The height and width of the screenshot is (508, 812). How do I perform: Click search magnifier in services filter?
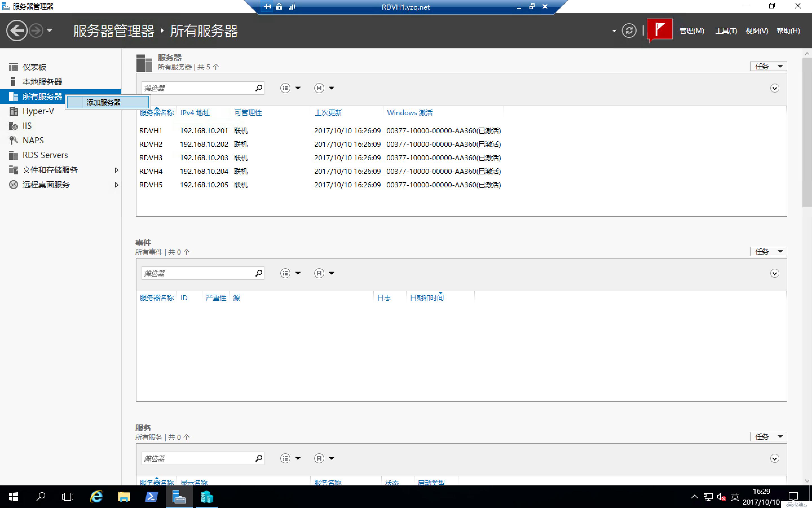point(259,458)
